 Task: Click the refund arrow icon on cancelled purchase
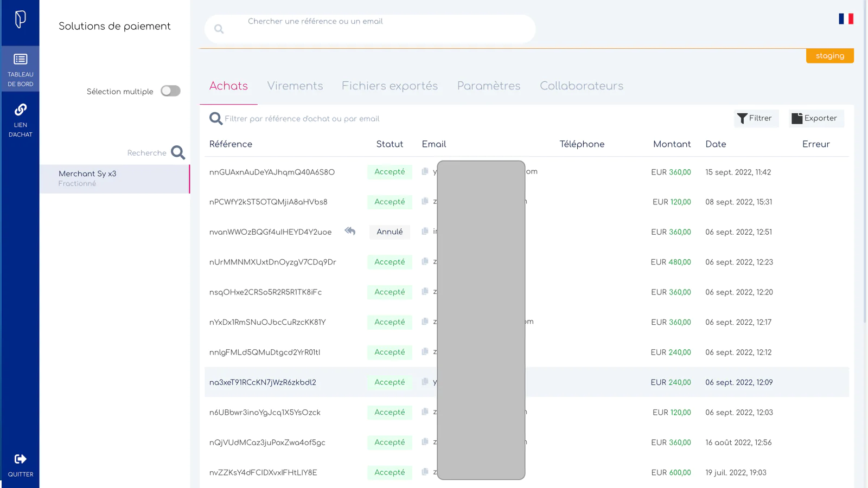(350, 232)
